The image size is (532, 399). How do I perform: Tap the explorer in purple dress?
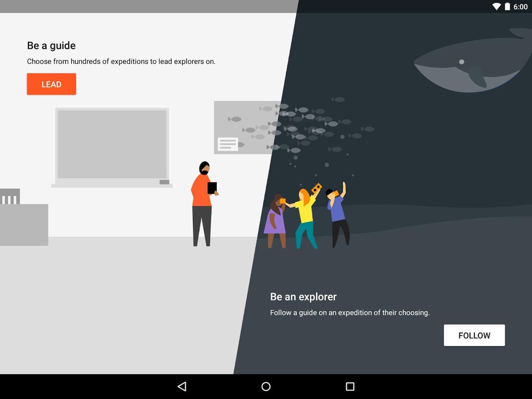pyautogui.click(x=276, y=221)
